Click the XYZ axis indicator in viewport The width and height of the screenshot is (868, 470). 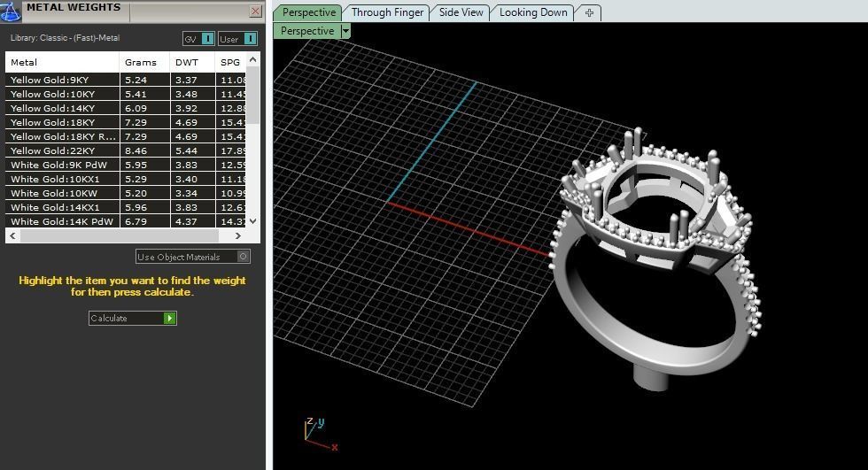(x=320, y=434)
